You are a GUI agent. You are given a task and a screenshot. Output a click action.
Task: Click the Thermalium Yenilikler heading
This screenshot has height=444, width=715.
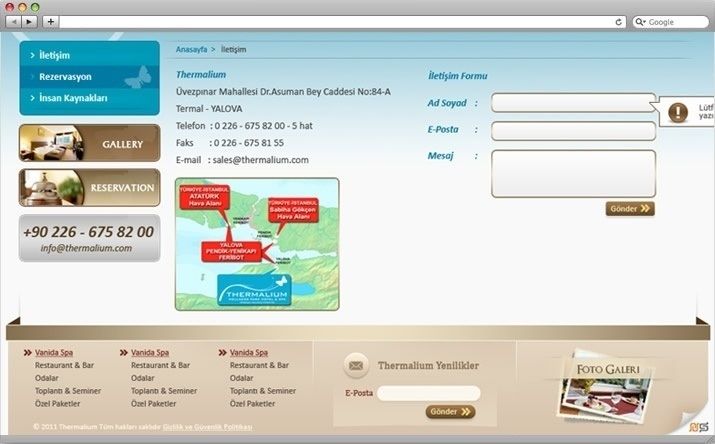coord(428,366)
